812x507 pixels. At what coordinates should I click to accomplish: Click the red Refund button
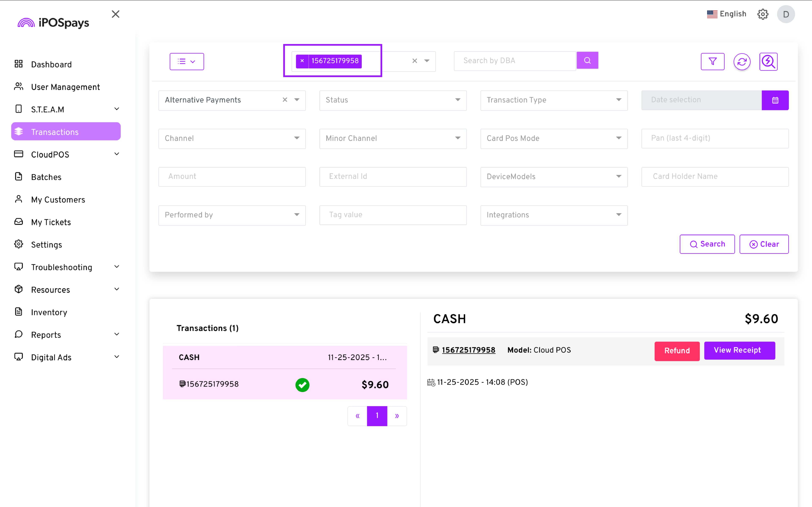point(677,351)
